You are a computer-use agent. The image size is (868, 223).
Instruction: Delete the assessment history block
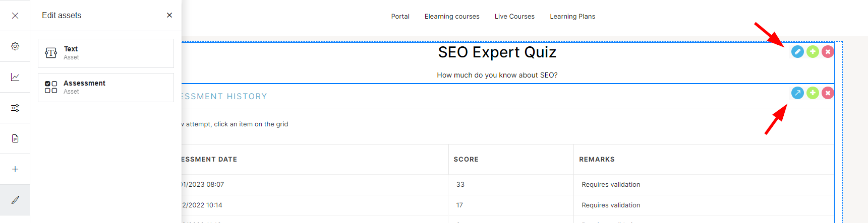coord(828,93)
